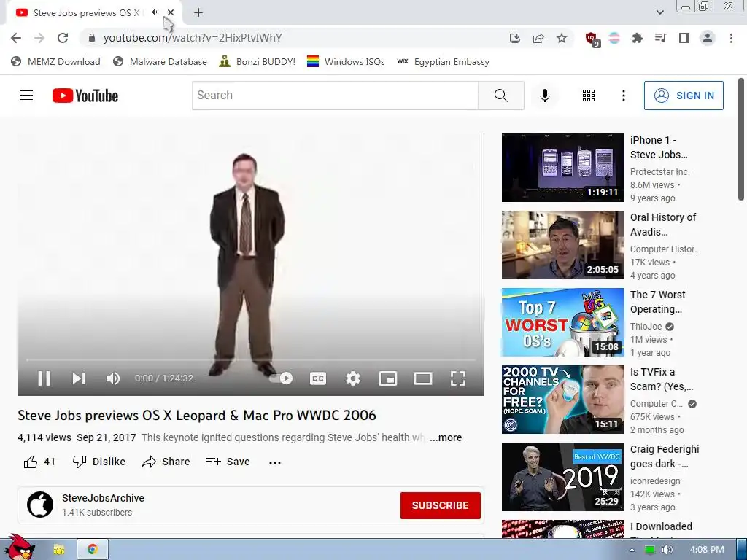Open the taskbar file explorer icon
Viewport: 747px width, 560px height.
point(58,550)
